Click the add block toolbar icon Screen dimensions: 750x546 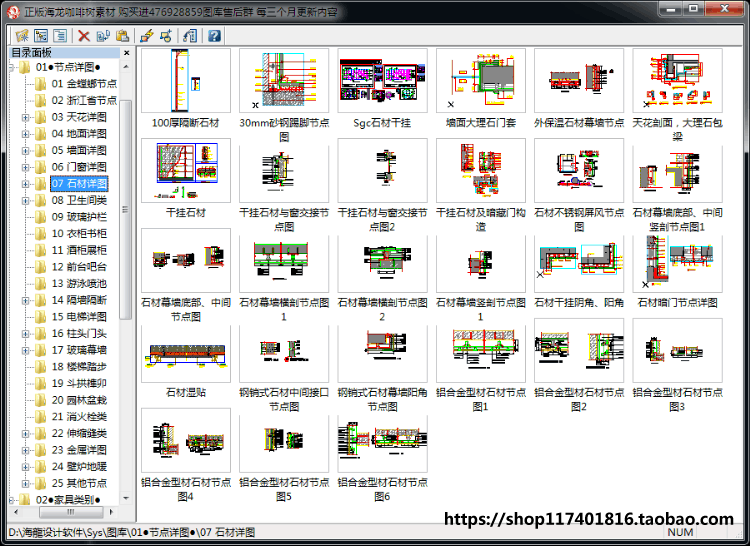(166, 35)
